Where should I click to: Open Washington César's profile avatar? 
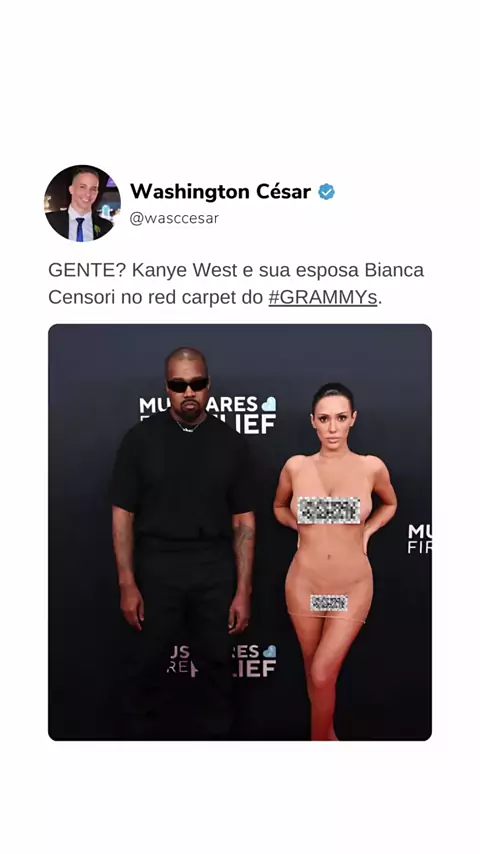[83, 203]
